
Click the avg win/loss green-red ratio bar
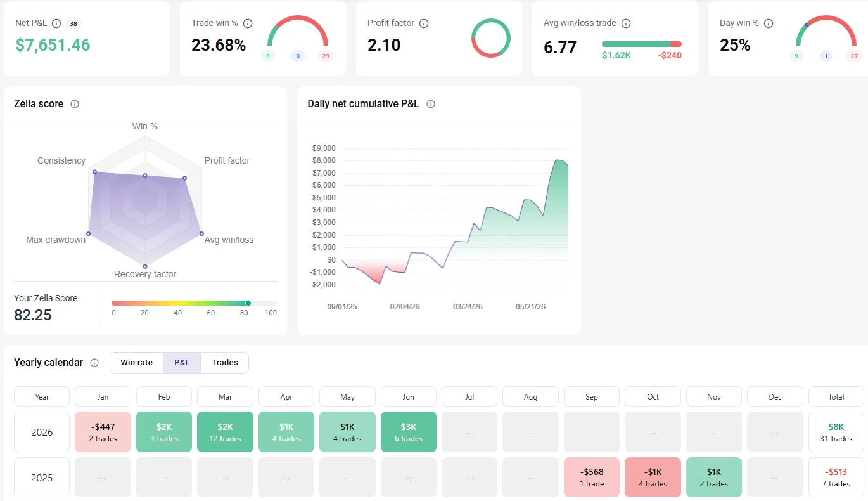pos(642,44)
